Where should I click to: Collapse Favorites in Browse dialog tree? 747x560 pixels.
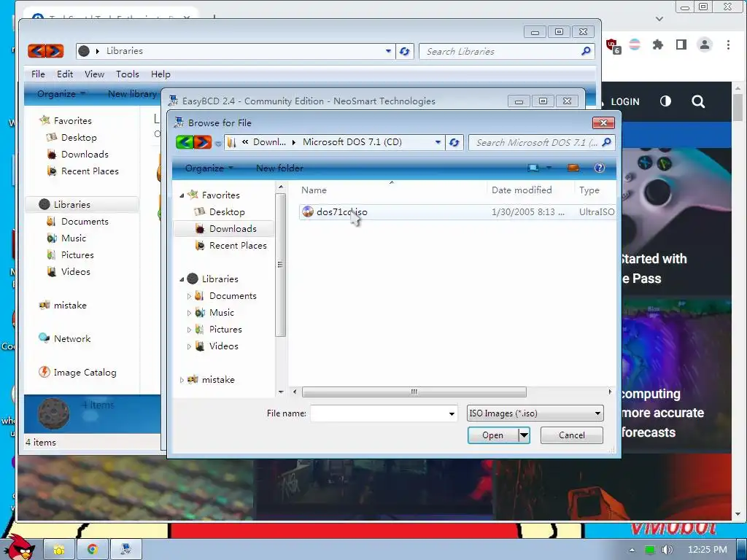point(182,195)
